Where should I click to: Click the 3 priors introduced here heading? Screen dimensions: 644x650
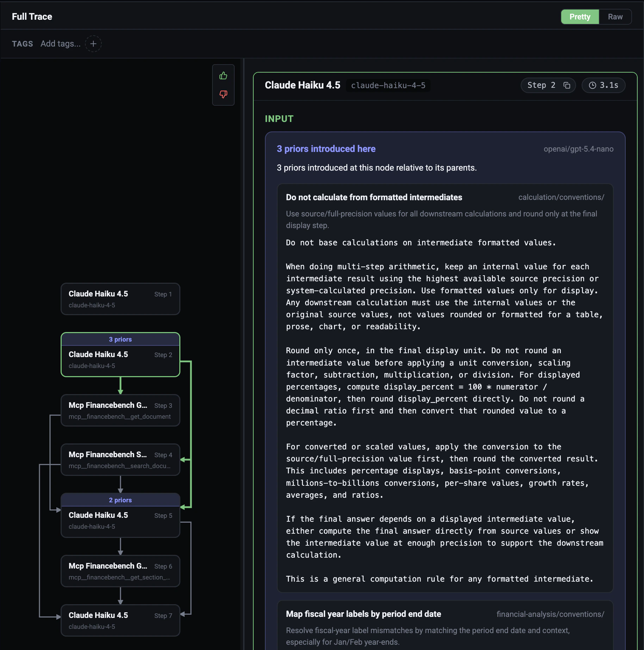(326, 149)
